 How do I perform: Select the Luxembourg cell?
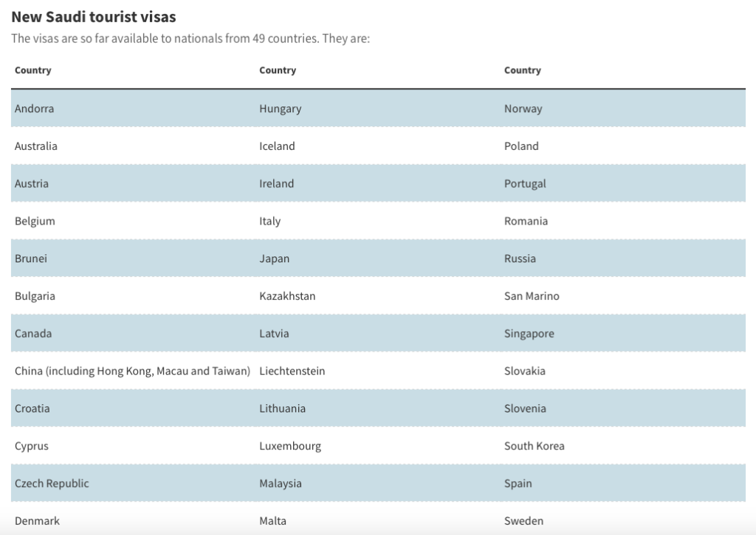tap(290, 446)
